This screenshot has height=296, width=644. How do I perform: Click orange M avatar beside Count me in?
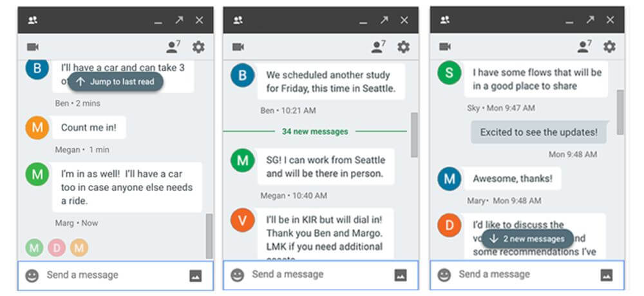(x=37, y=128)
